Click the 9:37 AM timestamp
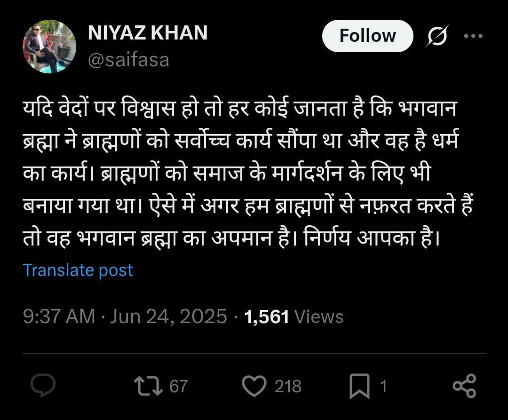 coord(59,317)
